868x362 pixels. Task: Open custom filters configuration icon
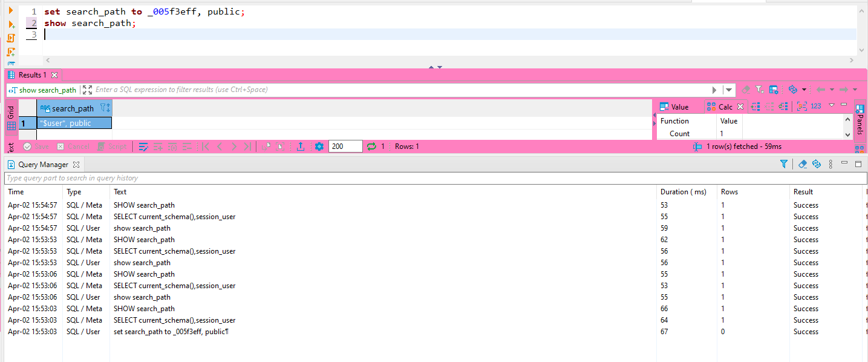pyautogui.click(x=774, y=90)
